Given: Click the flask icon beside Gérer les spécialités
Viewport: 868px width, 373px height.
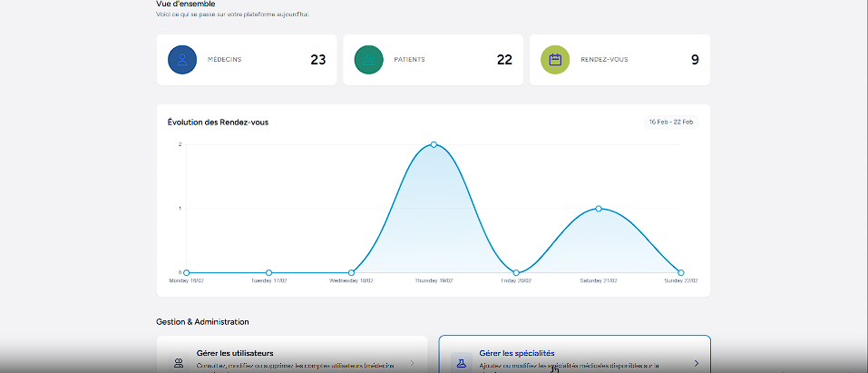Looking at the screenshot, I should 461,362.
